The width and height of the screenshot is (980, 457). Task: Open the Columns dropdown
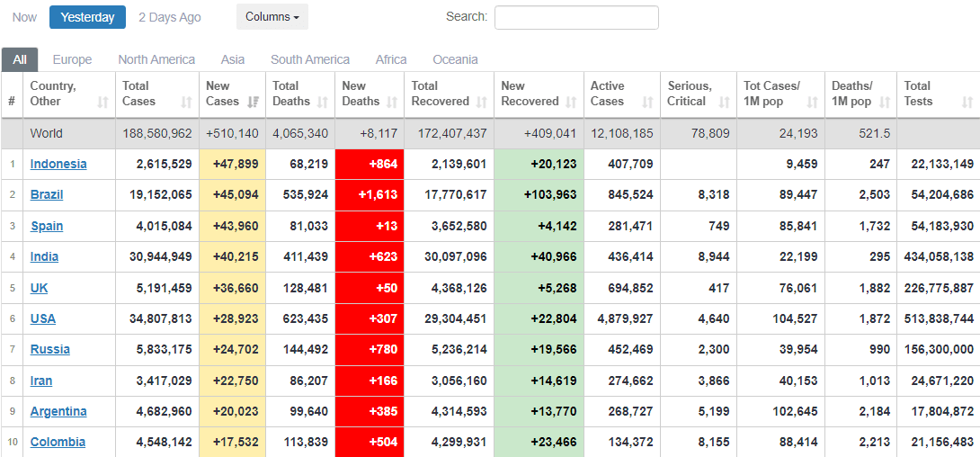[x=272, y=17]
